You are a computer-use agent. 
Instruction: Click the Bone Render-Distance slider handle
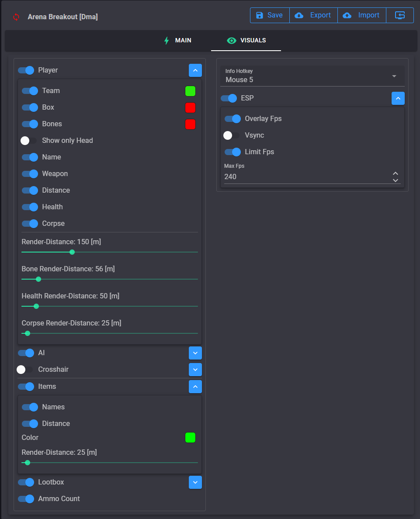tap(38, 279)
